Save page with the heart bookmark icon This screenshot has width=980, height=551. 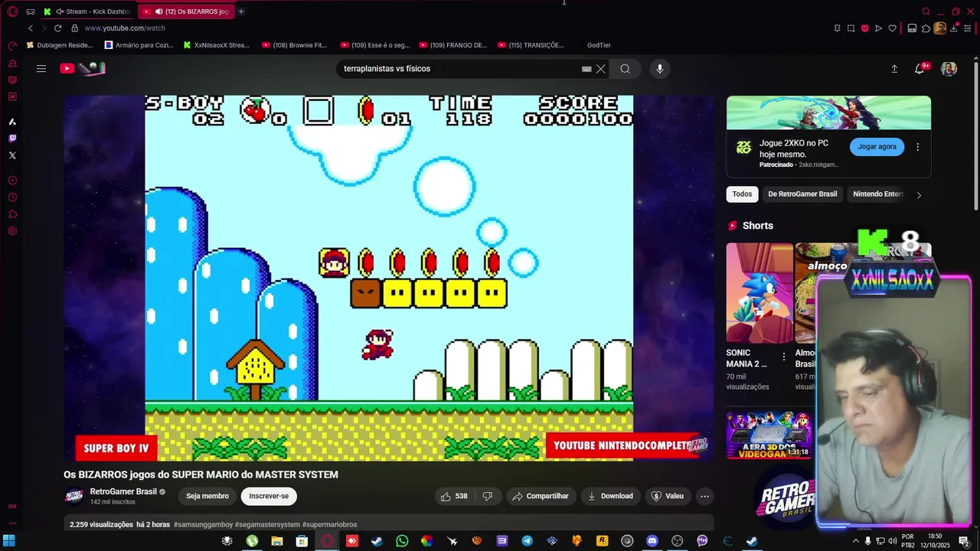(892, 28)
